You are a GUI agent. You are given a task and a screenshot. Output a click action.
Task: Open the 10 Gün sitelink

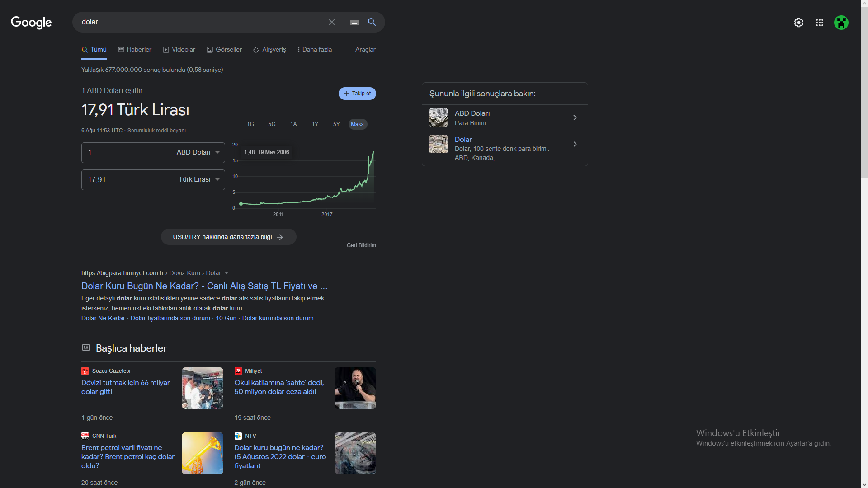coord(226,319)
